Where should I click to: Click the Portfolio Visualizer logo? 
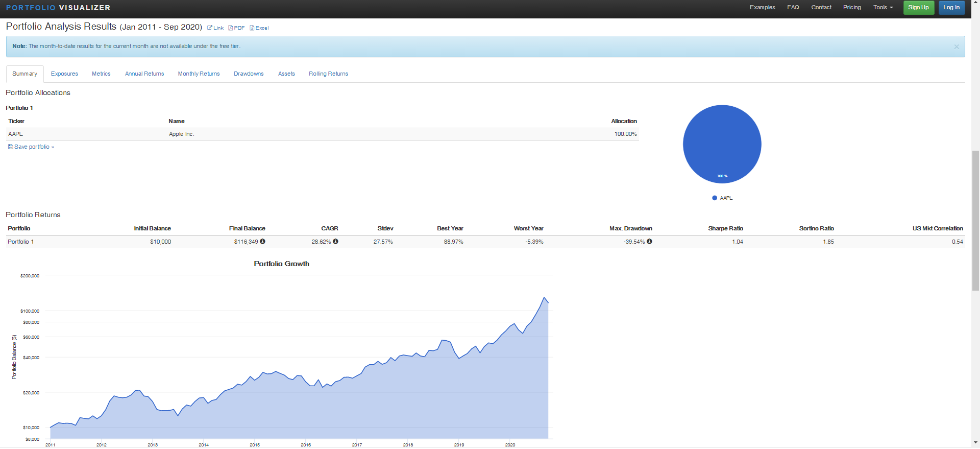click(x=58, y=8)
